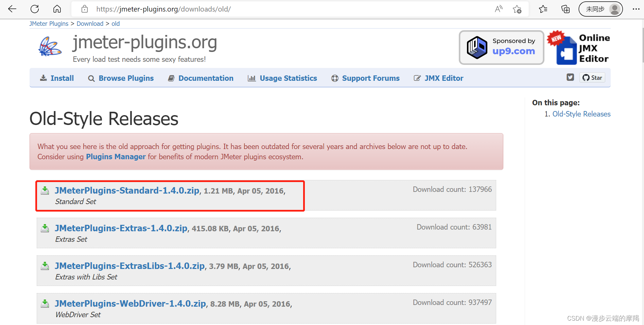Open Usage Statistics menu item
This screenshot has width=644, height=325.
click(x=282, y=78)
